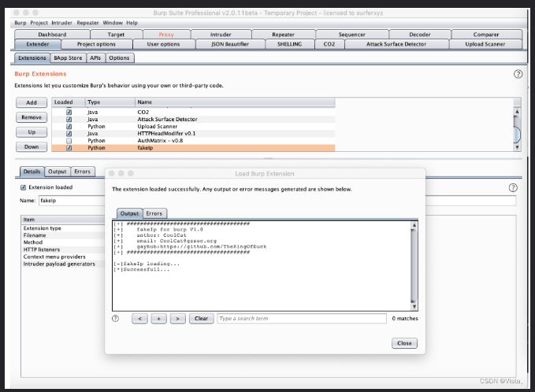Image resolution: width=535 pixels, height=392 pixels.
Task: Select the Details tab in lower panel
Action: point(32,172)
